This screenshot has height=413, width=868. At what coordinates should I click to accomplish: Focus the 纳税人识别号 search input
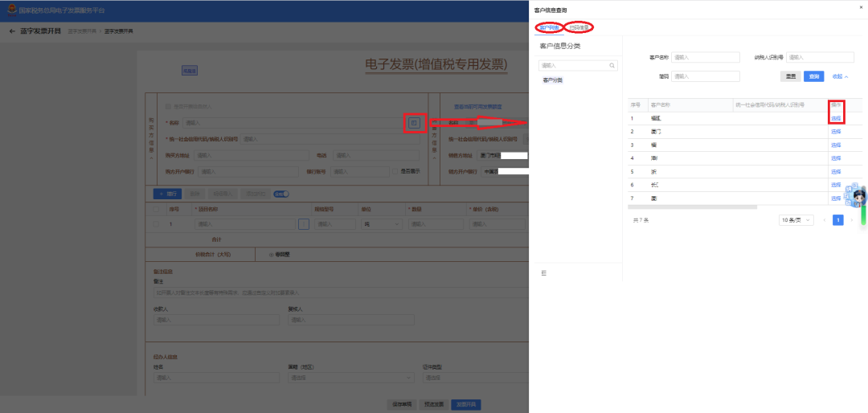pyautogui.click(x=820, y=58)
